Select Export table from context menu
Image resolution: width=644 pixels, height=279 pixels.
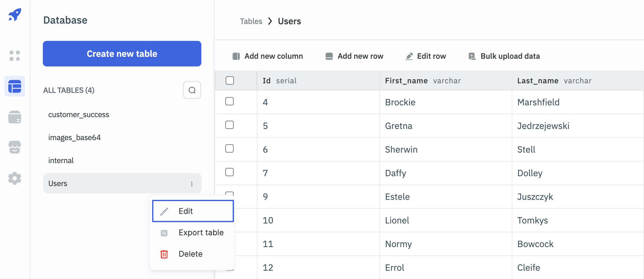pyautogui.click(x=201, y=233)
